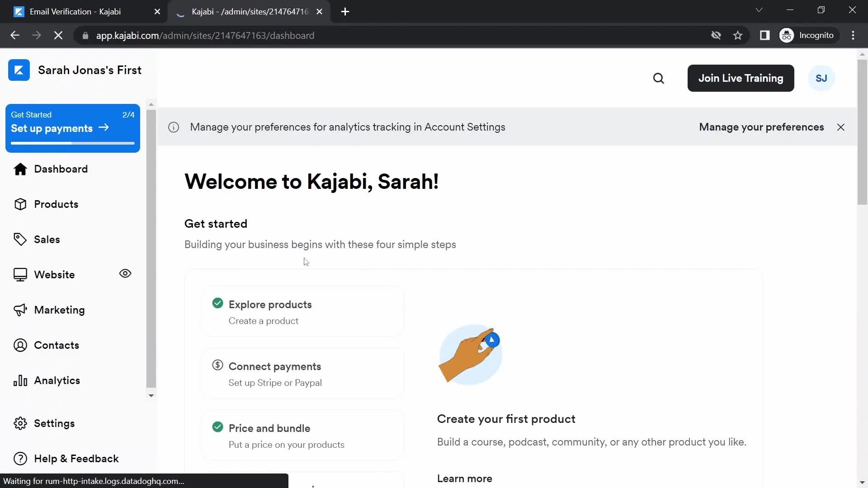This screenshot has width=868, height=488.
Task: Click the sidebar vertical scrollbar
Action: [x=151, y=249]
